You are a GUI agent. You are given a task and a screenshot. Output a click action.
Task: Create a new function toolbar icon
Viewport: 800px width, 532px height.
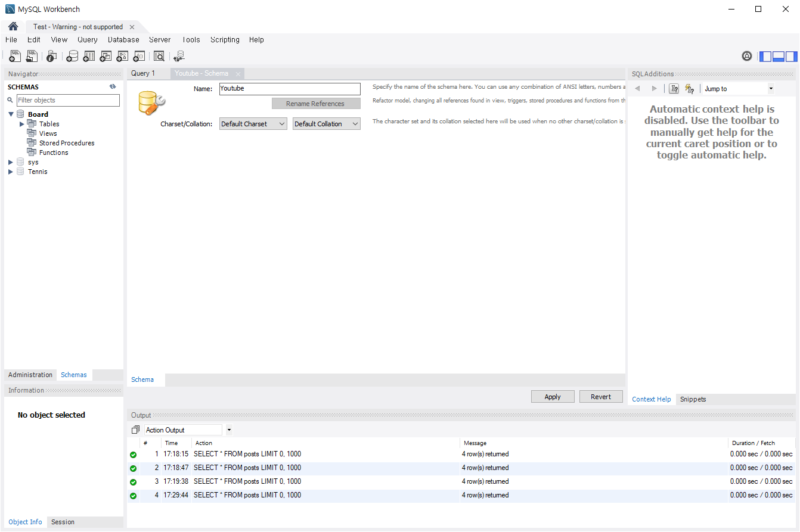click(x=139, y=56)
